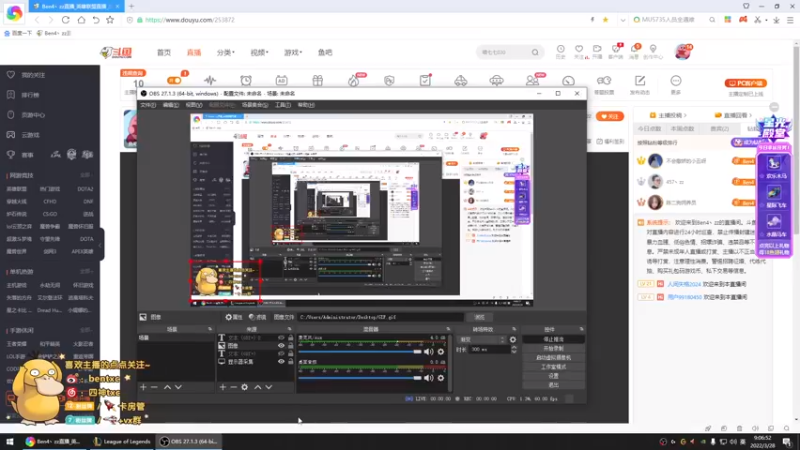This screenshot has height=450, width=800.
Task: Open the 渐变 transition dropdown in OBS
Action: (x=482, y=340)
